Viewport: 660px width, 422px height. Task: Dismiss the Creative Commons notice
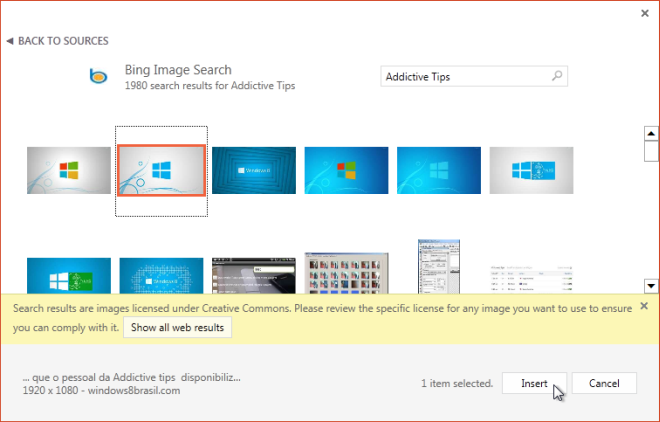tap(644, 306)
